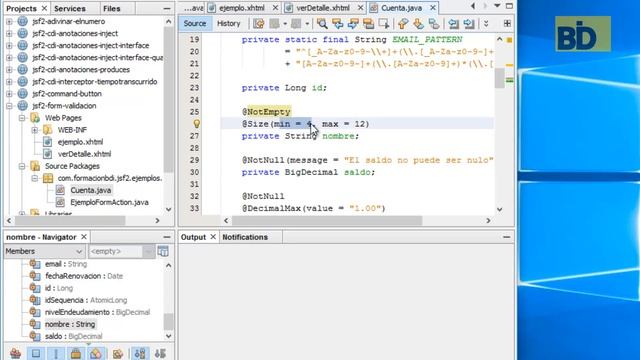The width and height of the screenshot is (640, 360).
Task: Click Sort by Name icon in Navigator
Action: (x=140, y=353)
